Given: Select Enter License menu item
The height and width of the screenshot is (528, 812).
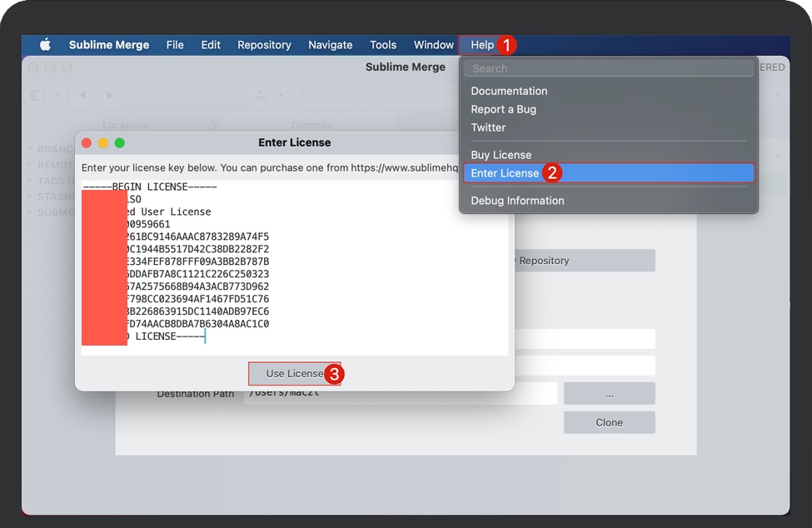Looking at the screenshot, I should (x=609, y=173).
